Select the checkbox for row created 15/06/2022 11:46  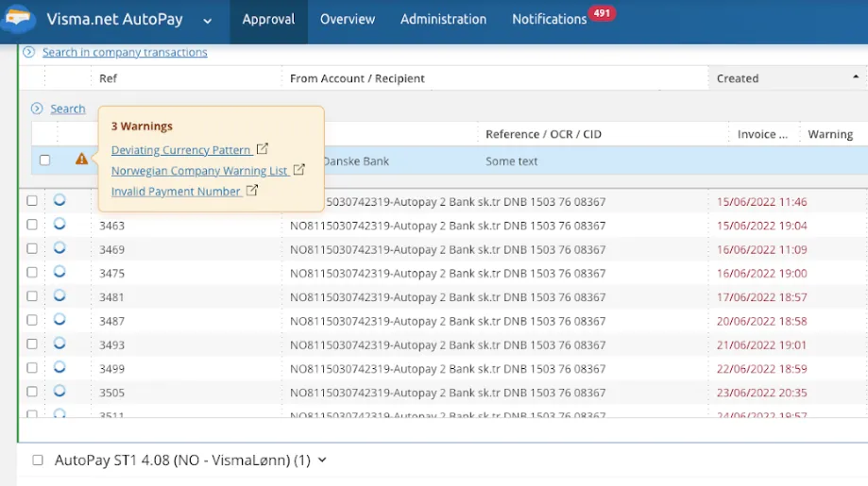coord(32,201)
